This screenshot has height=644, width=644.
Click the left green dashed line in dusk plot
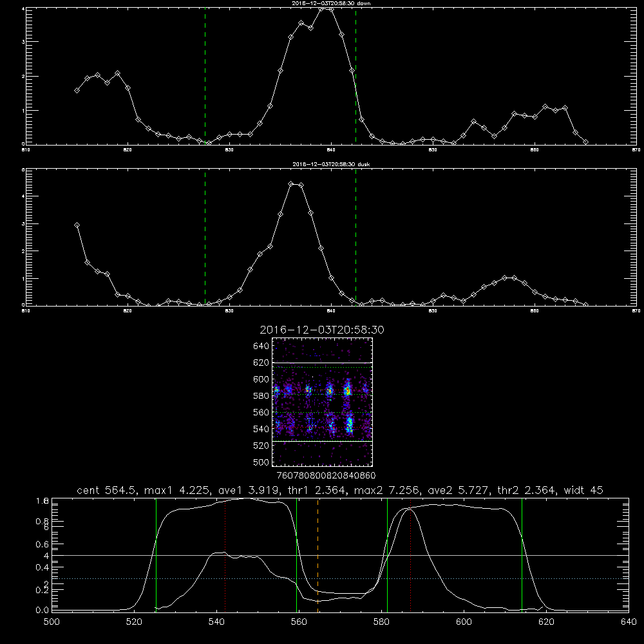point(205,237)
